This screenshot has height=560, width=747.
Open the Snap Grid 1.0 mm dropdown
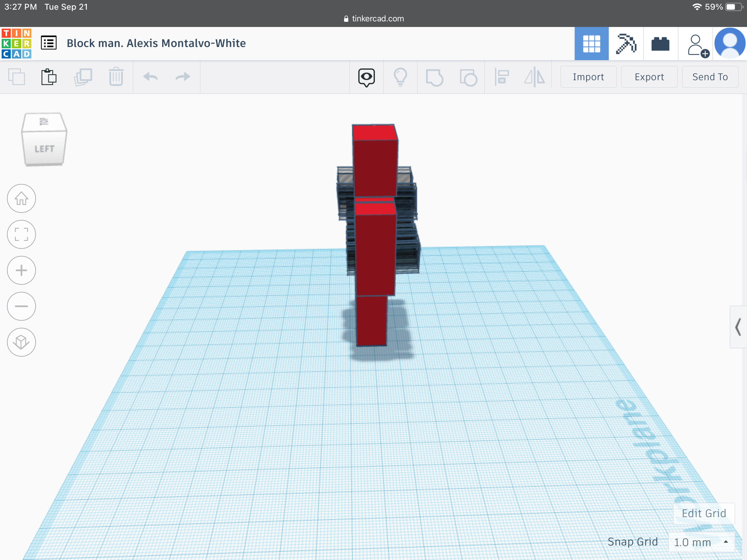701,542
